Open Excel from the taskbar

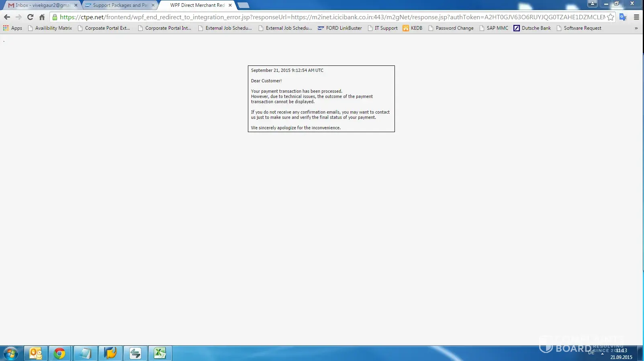[160, 353]
